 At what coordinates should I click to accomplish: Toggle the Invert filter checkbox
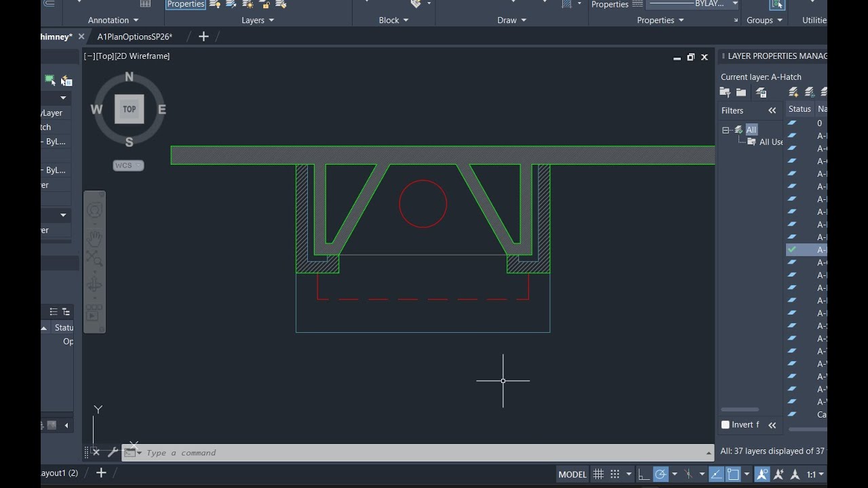[726, 425]
